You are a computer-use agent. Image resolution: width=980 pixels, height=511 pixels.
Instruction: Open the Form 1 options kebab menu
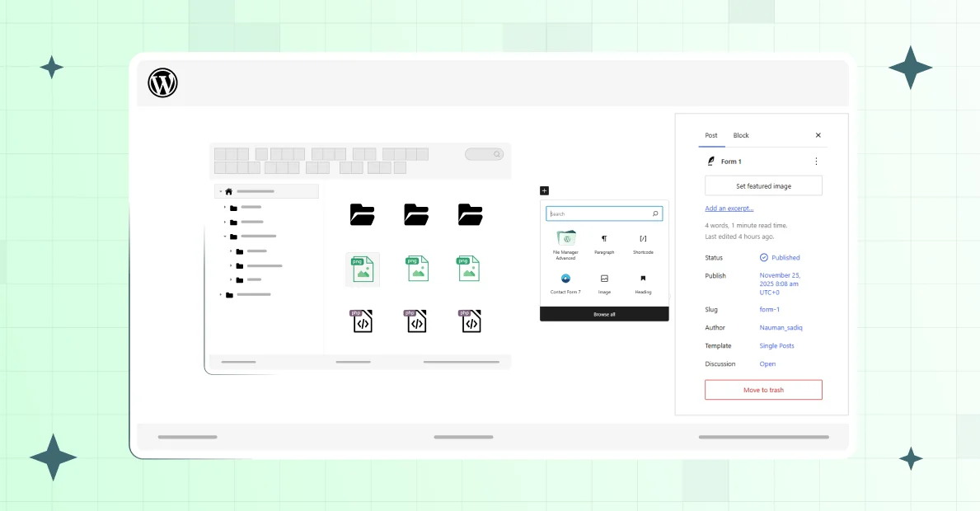pyautogui.click(x=816, y=162)
